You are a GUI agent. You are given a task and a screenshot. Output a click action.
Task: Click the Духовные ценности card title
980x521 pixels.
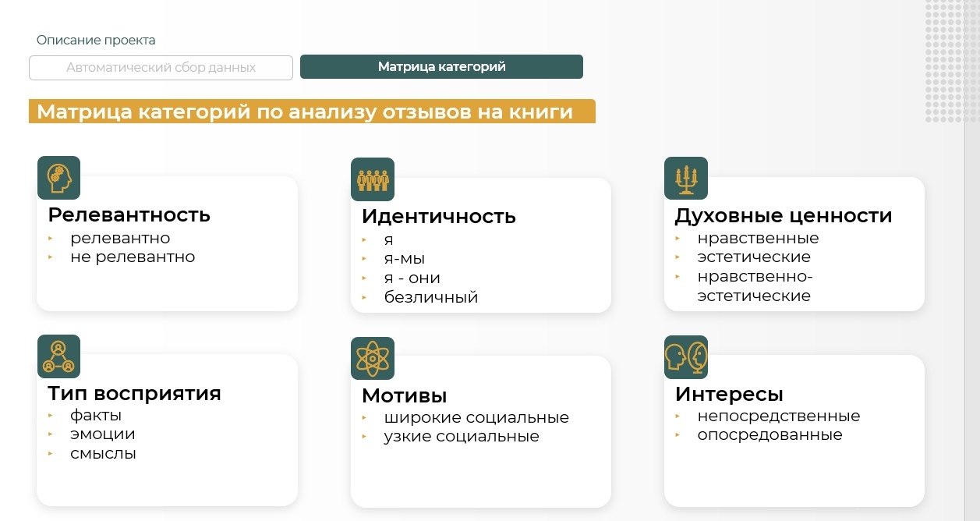point(784,215)
